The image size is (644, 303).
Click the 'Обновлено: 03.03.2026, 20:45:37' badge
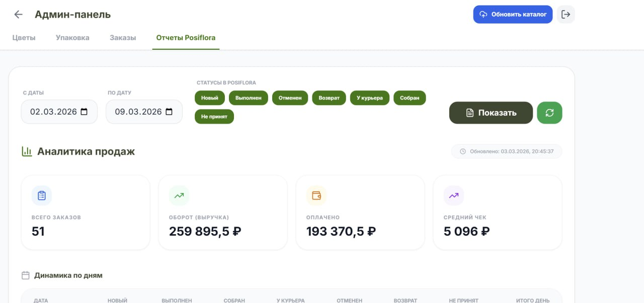point(507,151)
